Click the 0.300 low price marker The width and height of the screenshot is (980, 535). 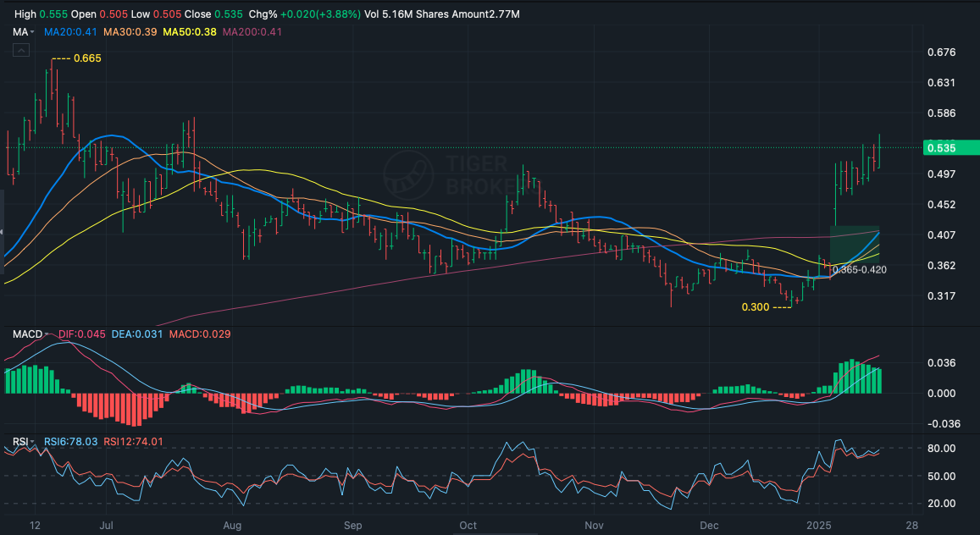(755, 307)
